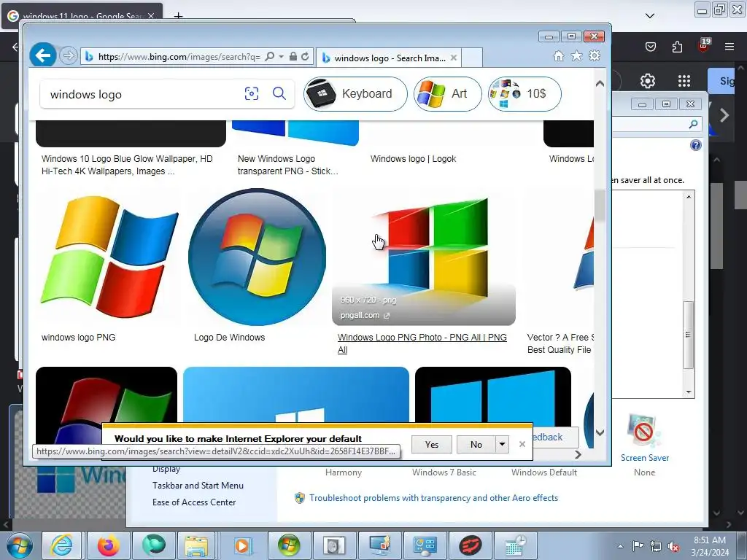Screen dimensions: 747x560
Task: Click the Windows 10 Logo Blue Glow Wallpaper caption
Action: click(x=127, y=165)
